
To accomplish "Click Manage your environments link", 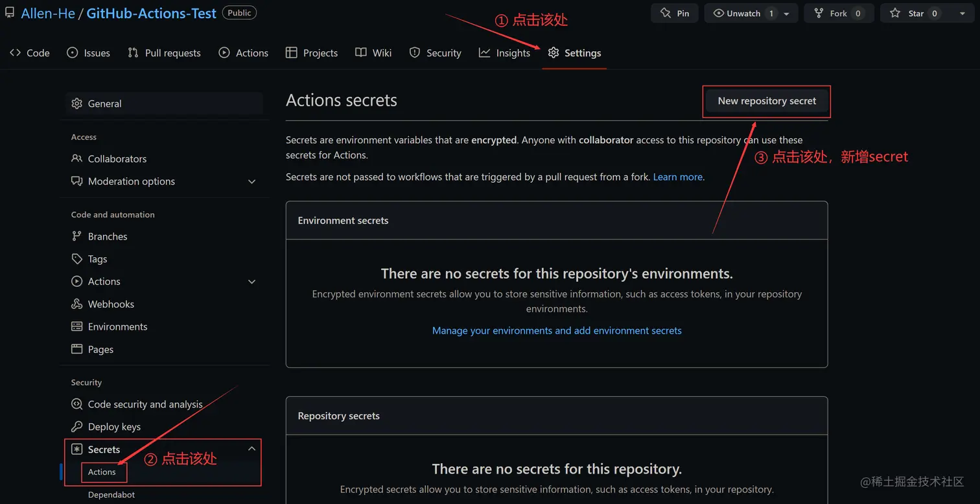I will tap(557, 330).
